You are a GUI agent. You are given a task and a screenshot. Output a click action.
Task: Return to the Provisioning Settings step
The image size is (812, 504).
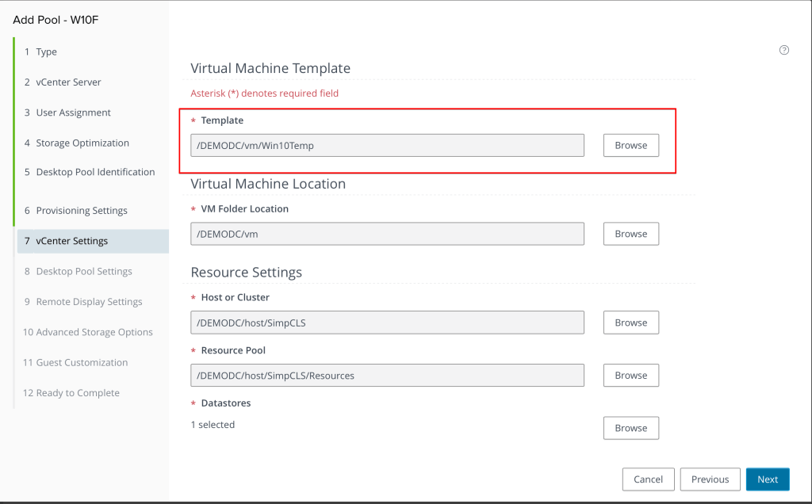click(81, 211)
